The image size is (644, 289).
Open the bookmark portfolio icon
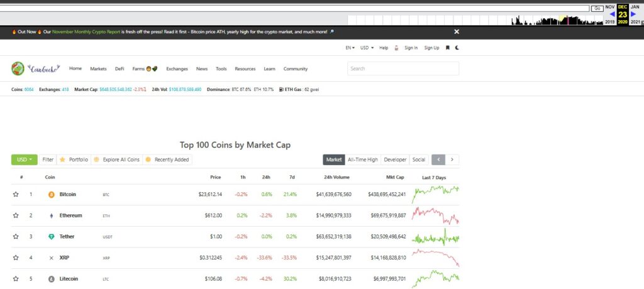coord(448,48)
